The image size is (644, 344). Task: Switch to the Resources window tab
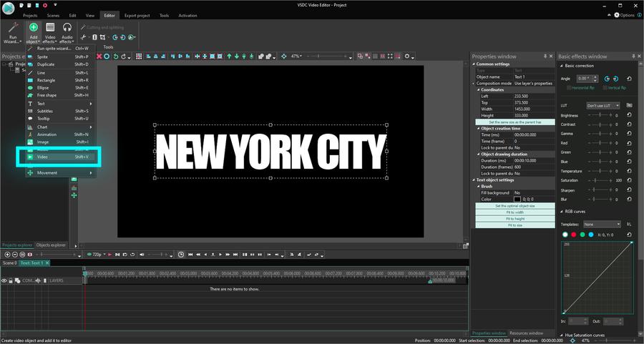pyautogui.click(x=526, y=333)
